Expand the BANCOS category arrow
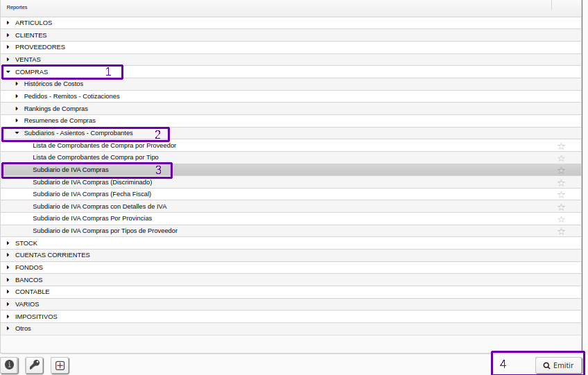588x375 pixels. tap(8, 280)
